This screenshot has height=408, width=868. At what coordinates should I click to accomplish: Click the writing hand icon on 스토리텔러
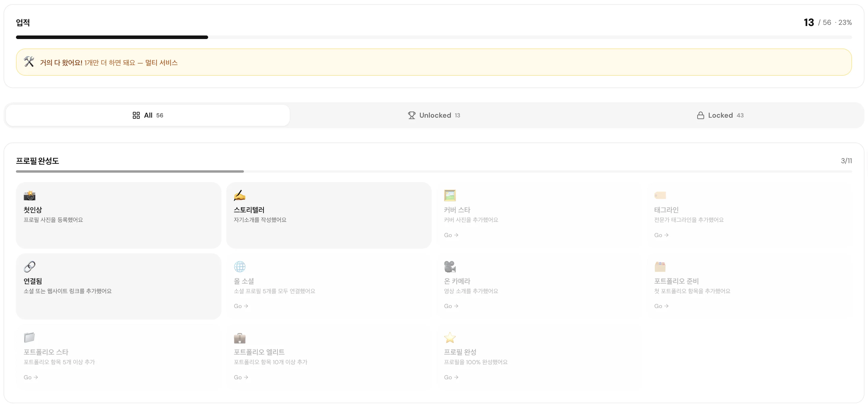(239, 195)
